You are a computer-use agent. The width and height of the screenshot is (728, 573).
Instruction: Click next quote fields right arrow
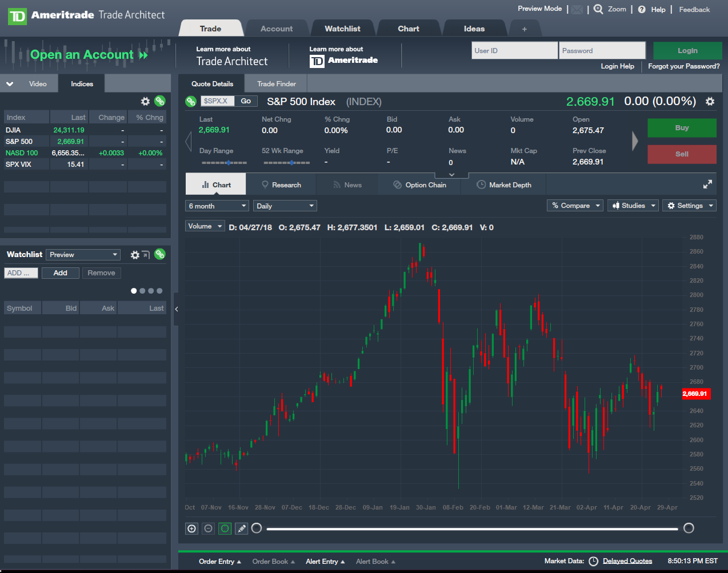[635, 141]
